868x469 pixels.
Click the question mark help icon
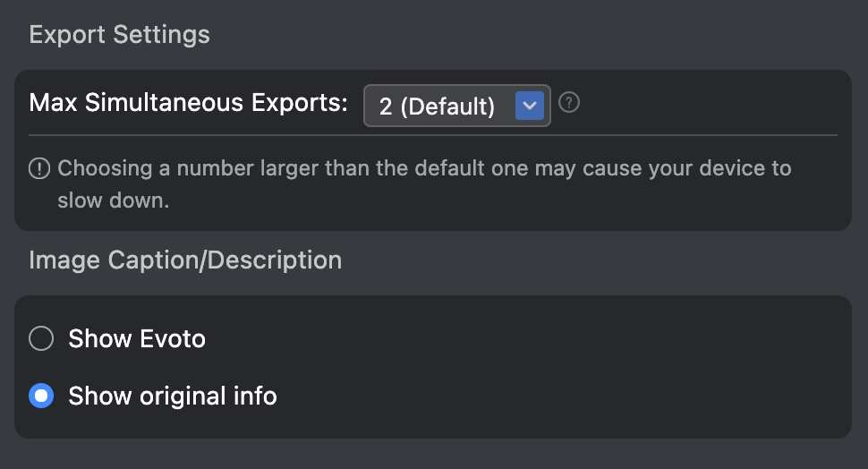[569, 103]
